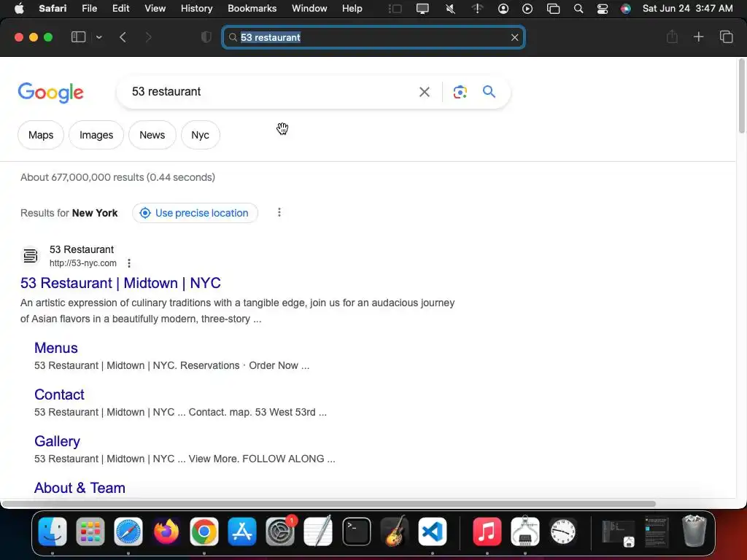
Task: Click the vertical page scrollbar
Action: [x=741, y=96]
